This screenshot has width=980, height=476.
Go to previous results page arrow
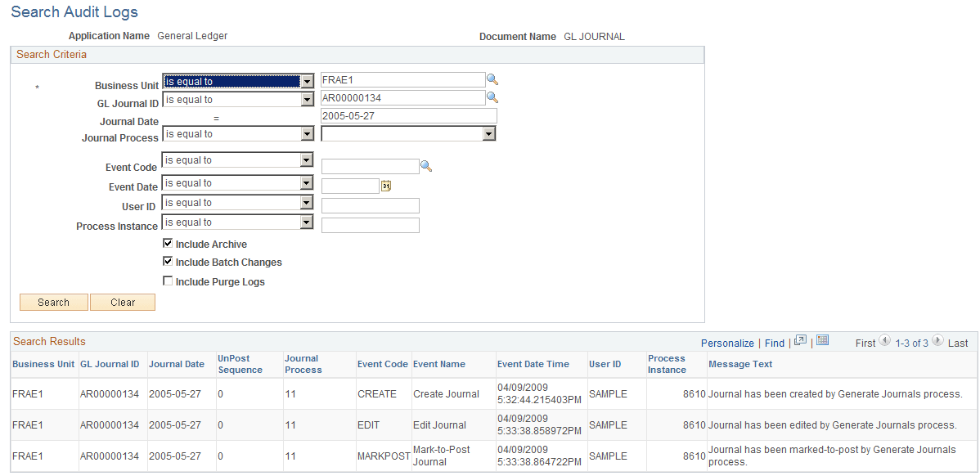click(x=883, y=343)
